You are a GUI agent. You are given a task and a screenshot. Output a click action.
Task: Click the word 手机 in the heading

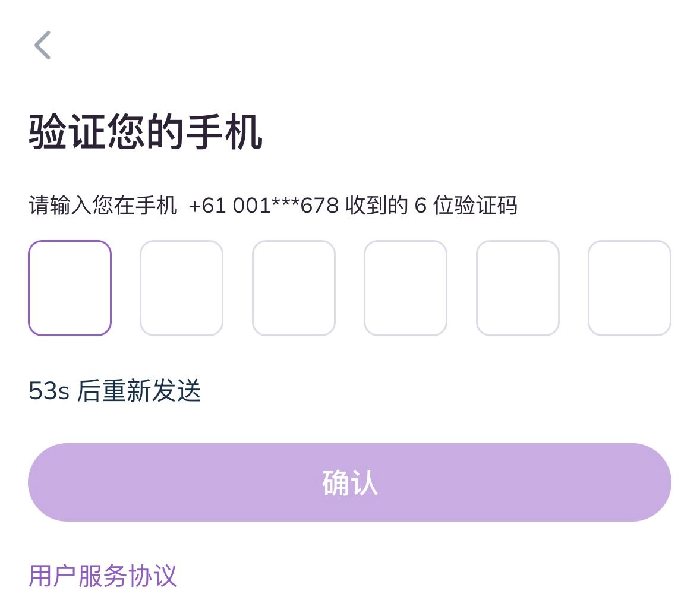pyautogui.click(x=224, y=132)
